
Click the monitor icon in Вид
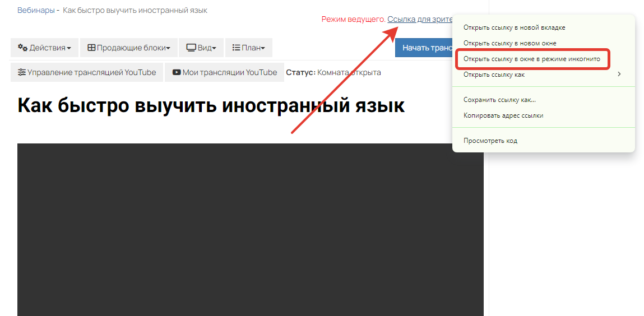click(x=191, y=48)
